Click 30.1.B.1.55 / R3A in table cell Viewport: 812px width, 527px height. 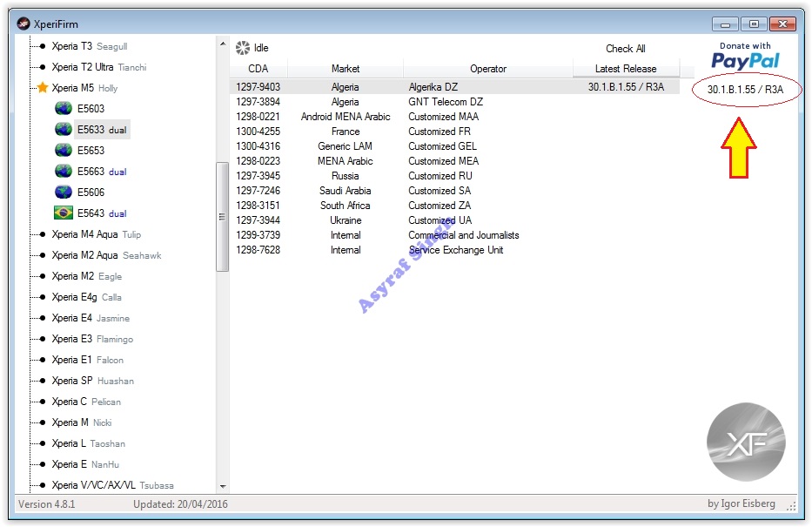pos(626,86)
